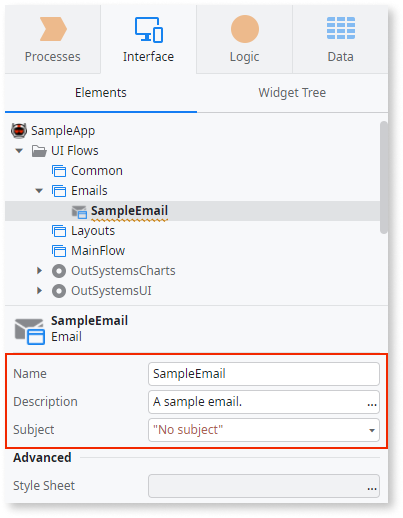
Task: Expand the OutSystemsCharts node
Action: [39, 271]
